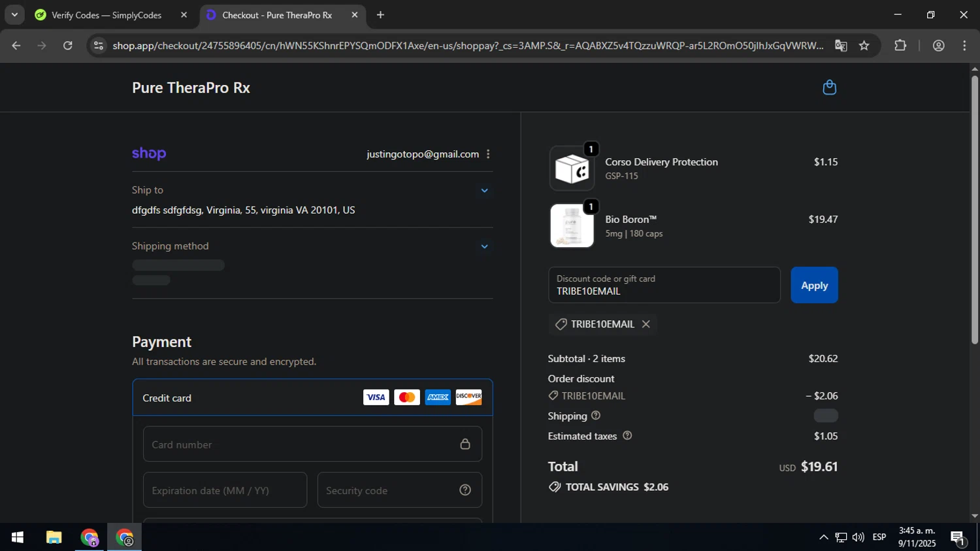The image size is (980, 551).
Task: Click the Corso Delivery Protection thumbnail
Action: [x=572, y=169]
